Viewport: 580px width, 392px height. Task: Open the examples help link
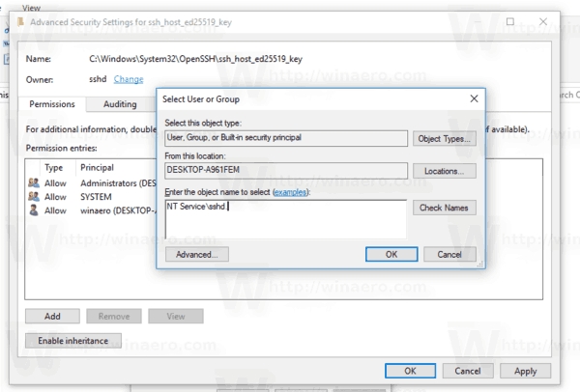(x=290, y=193)
